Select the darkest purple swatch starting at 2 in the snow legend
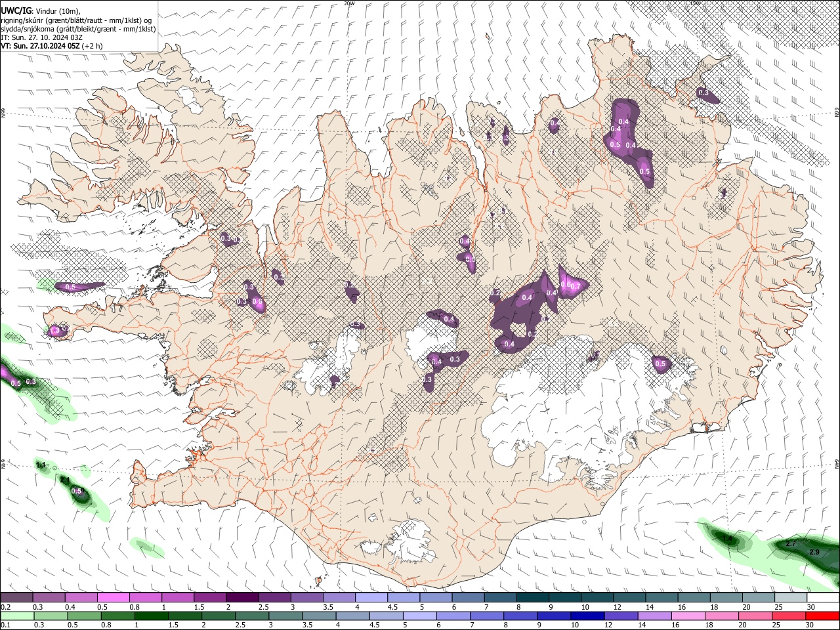 pos(242,598)
